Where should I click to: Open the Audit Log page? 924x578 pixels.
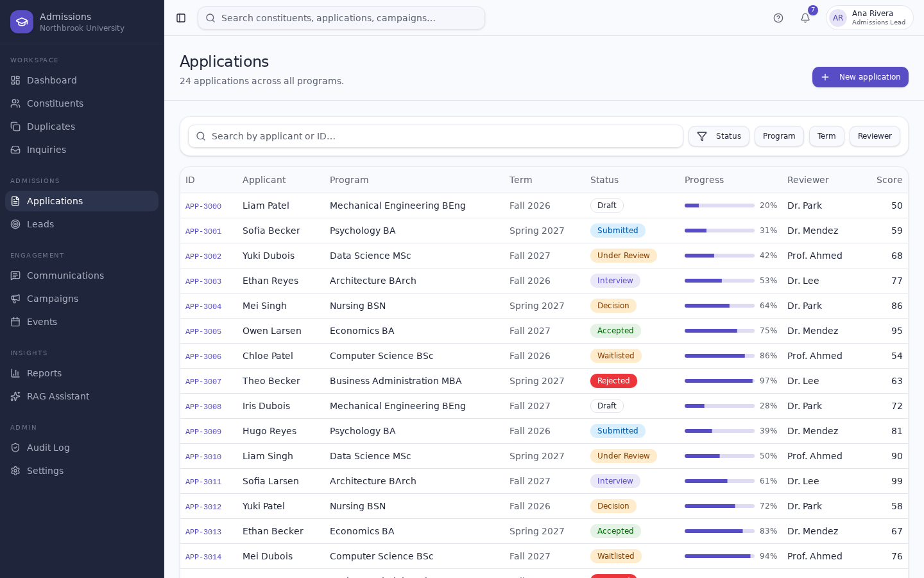coord(81,448)
